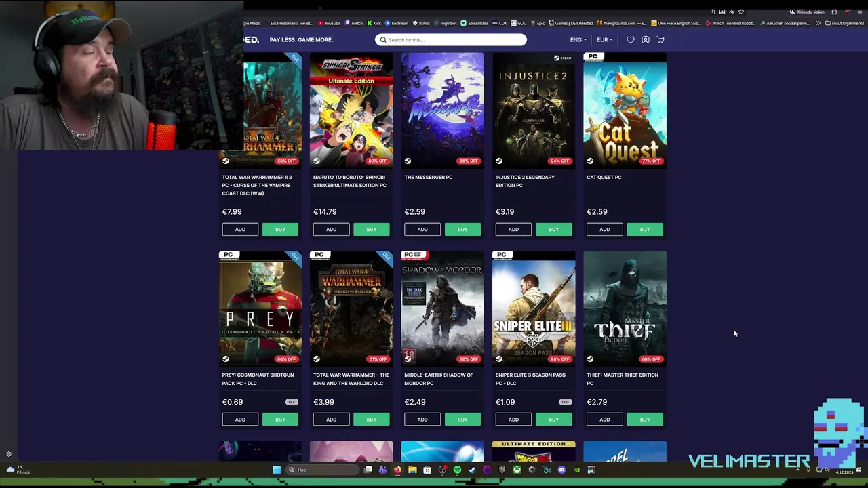Open the Cat Quest cover image
868x488 pixels.
625,110
